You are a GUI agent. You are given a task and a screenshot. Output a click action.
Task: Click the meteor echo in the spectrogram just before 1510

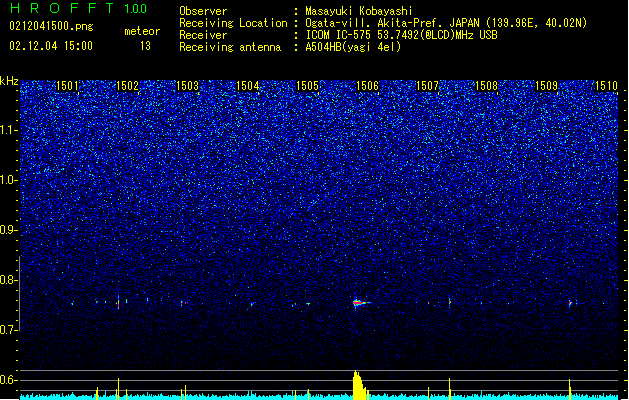(x=570, y=303)
